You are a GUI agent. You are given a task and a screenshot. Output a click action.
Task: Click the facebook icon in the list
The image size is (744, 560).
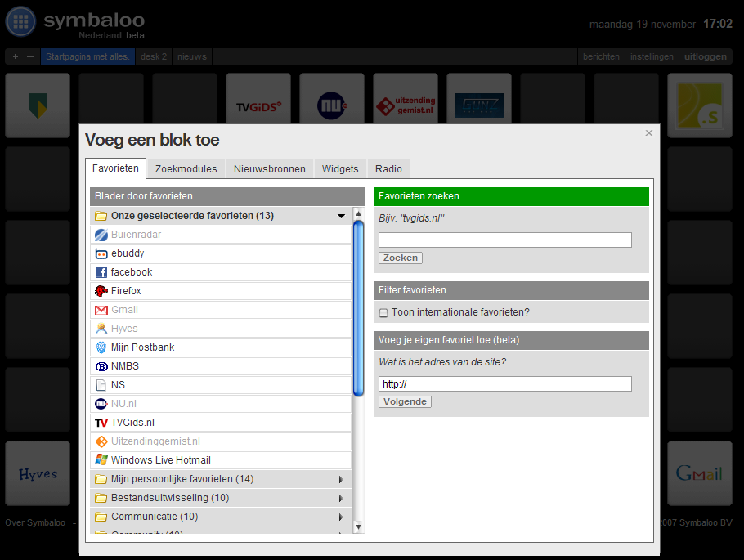click(x=101, y=272)
